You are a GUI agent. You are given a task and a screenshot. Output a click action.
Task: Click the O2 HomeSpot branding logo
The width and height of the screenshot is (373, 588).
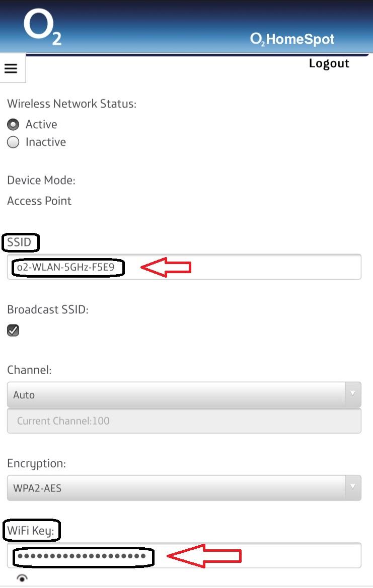click(292, 39)
